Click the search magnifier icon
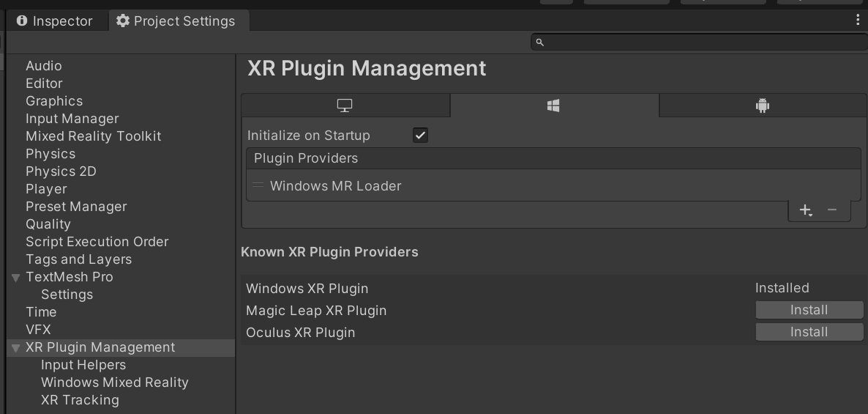The width and height of the screenshot is (868, 414). 539,42
